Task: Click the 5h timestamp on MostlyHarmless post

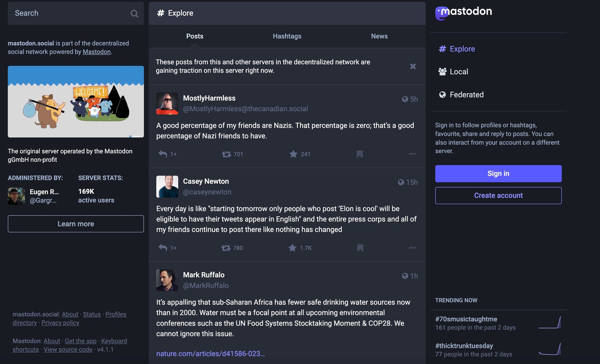Action: (414, 99)
